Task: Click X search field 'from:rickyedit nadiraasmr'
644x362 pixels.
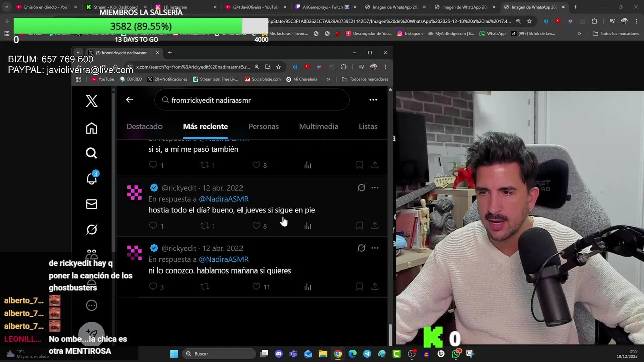Action: (252, 100)
